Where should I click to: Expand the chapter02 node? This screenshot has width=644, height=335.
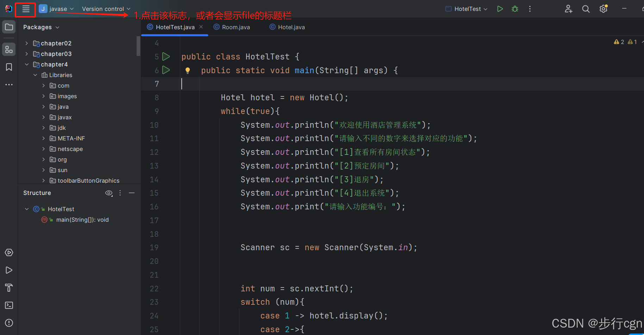tap(26, 43)
